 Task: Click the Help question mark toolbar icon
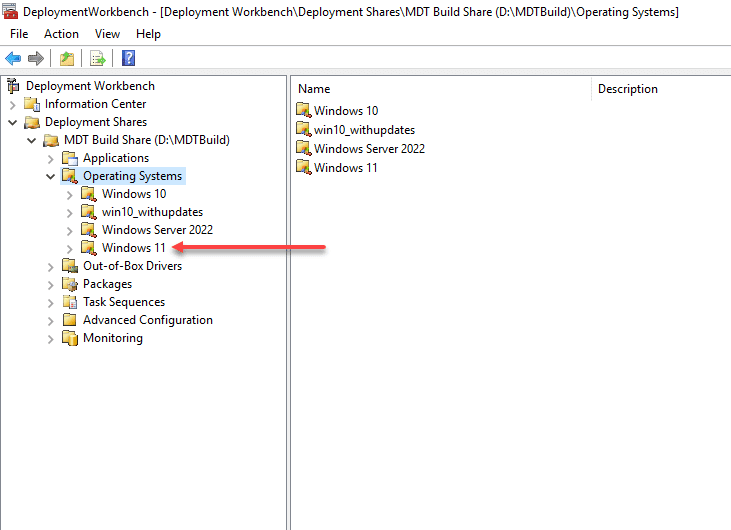pyautogui.click(x=129, y=58)
